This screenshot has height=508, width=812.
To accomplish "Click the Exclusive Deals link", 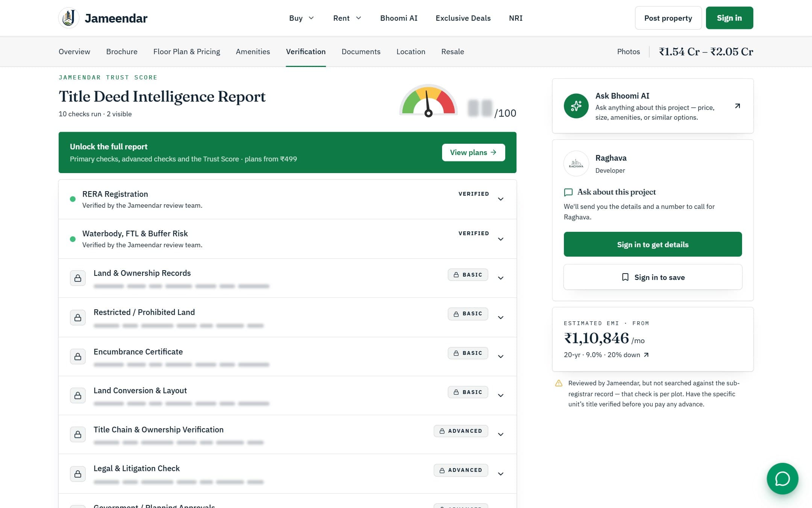I will pyautogui.click(x=463, y=18).
